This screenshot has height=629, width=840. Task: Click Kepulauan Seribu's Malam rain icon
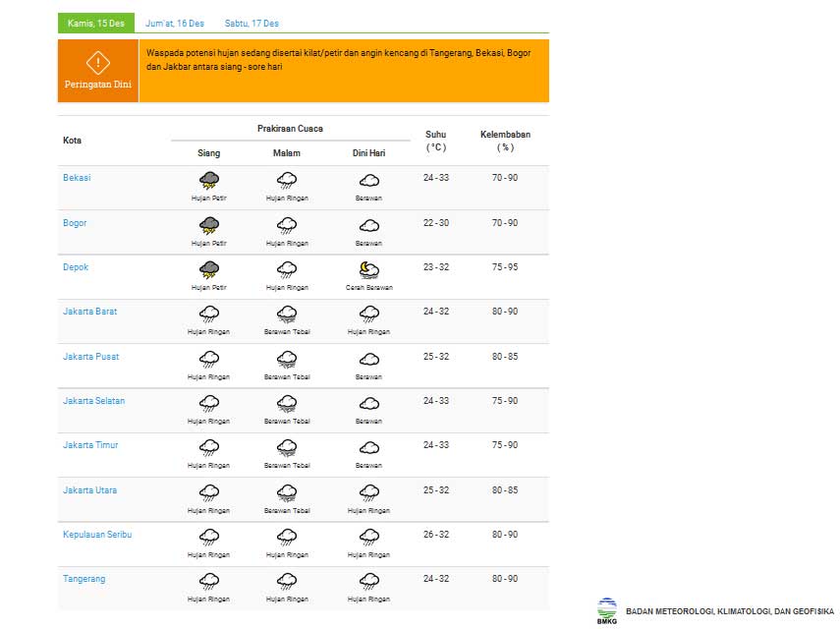pyautogui.click(x=287, y=537)
